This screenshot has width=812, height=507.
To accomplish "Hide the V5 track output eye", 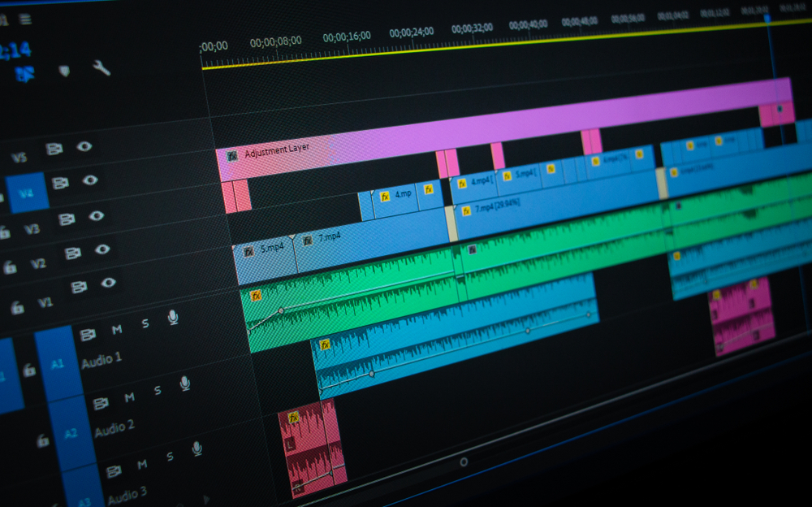I will [x=84, y=147].
